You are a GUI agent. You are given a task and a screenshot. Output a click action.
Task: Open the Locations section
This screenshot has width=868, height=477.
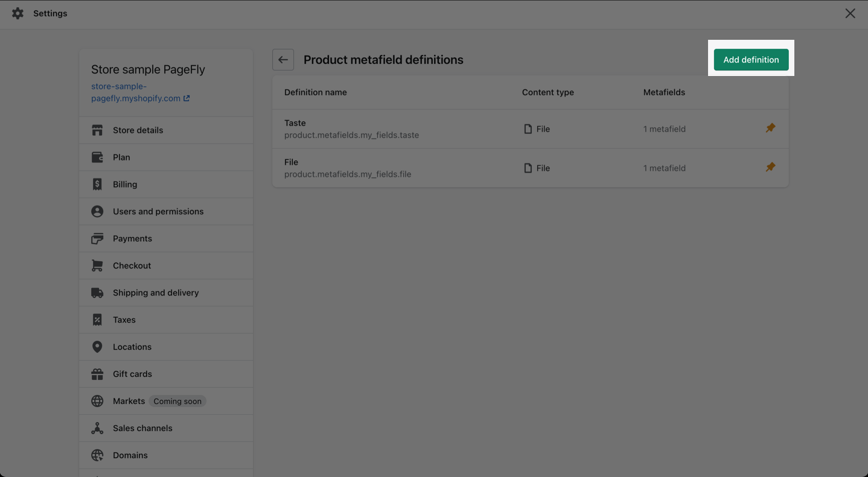[x=166, y=347]
